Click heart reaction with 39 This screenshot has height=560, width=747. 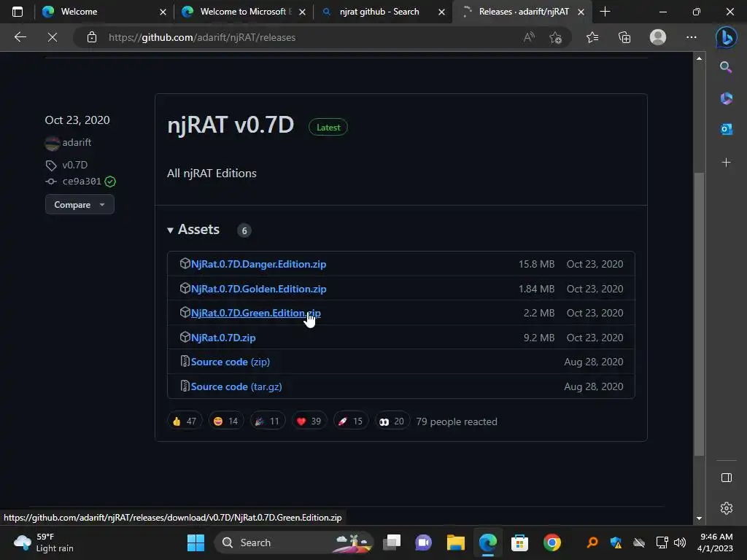tap(309, 421)
